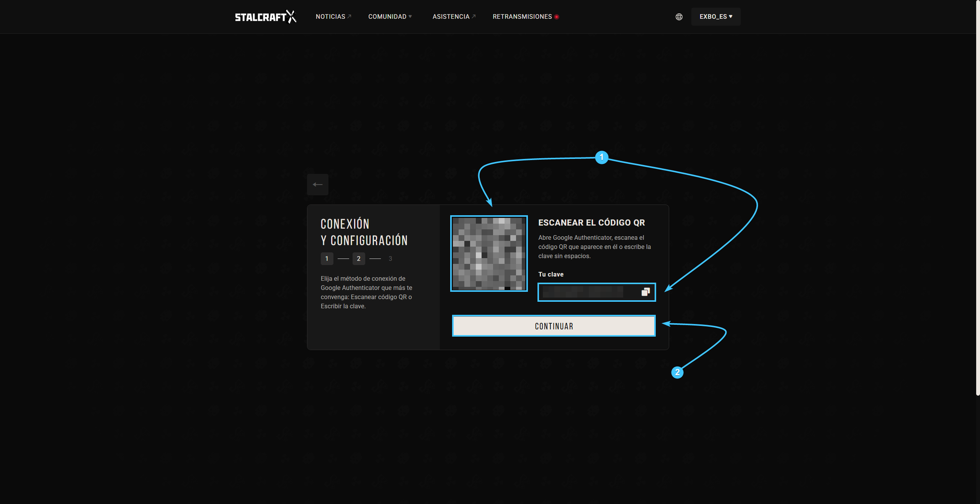
Task: Click the 'Tu clave' label
Action: tap(550, 274)
